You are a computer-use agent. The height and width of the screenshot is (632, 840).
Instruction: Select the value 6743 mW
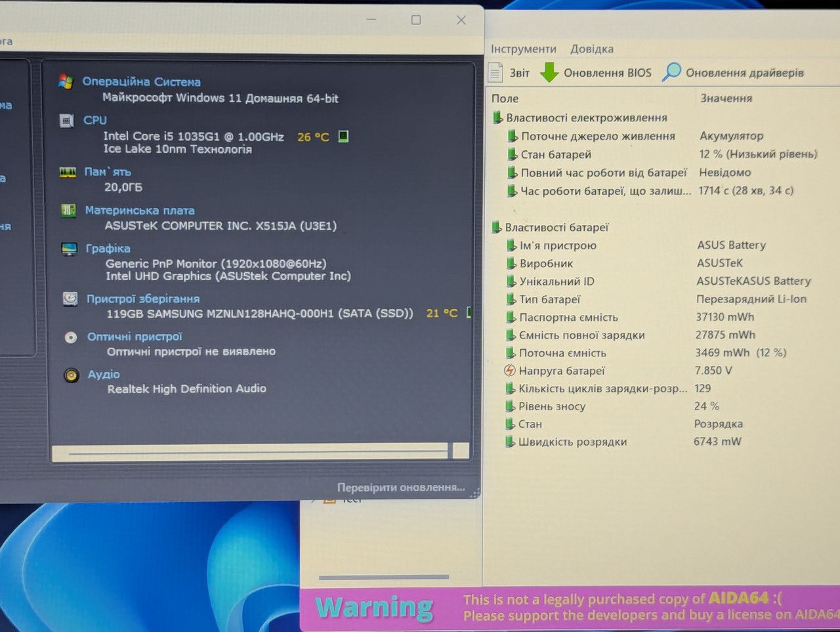click(717, 442)
